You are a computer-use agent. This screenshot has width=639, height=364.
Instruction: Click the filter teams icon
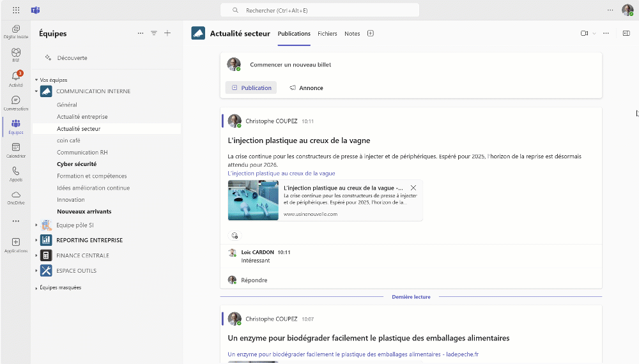click(154, 33)
